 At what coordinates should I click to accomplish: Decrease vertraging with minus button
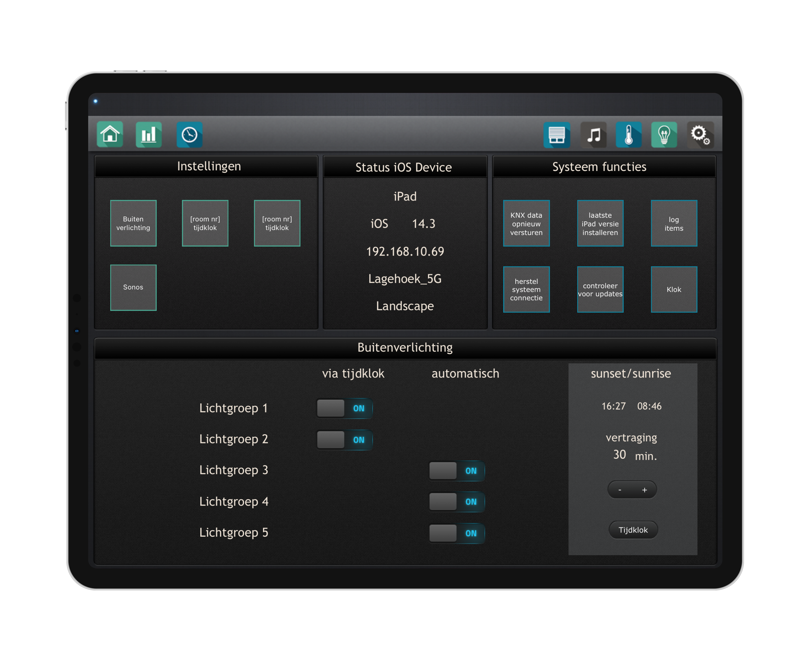click(620, 490)
